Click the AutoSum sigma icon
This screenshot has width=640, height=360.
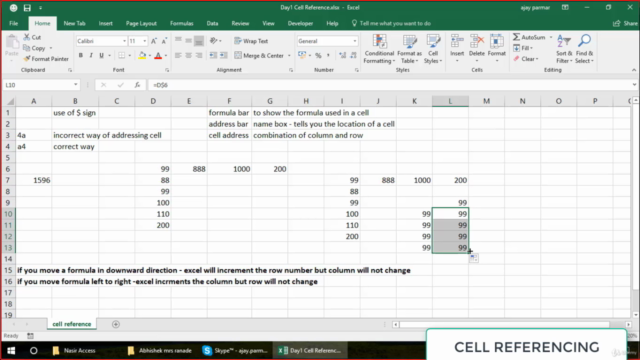516,37
